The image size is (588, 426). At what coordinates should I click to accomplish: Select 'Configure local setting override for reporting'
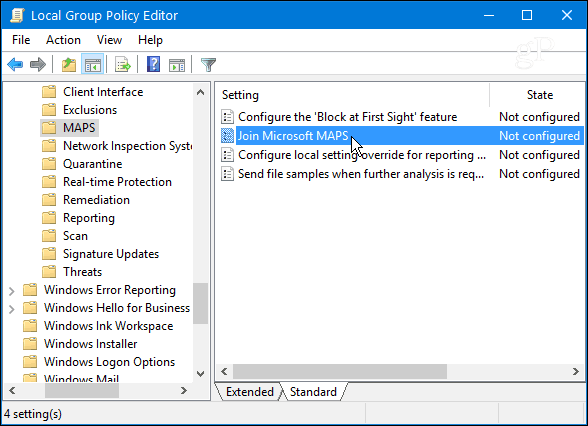point(362,155)
